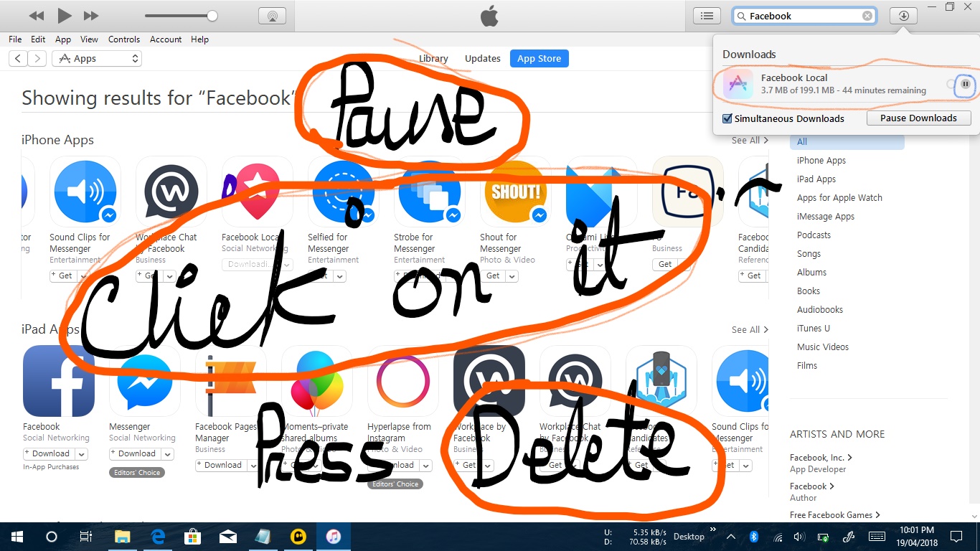Image resolution: width=980 pixels, height=551 pixels.
Task: Switch to the Updates tab
Action: (483, 59)
